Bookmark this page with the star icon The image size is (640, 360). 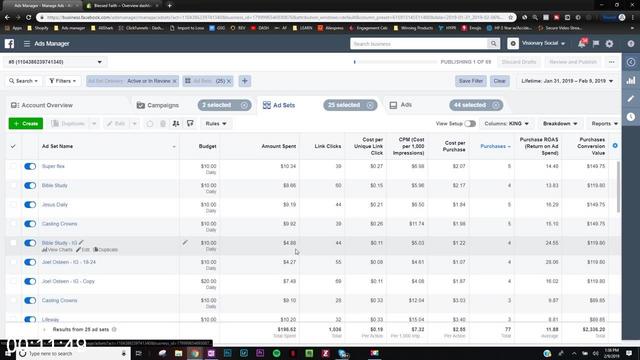[x=510, y=18]
